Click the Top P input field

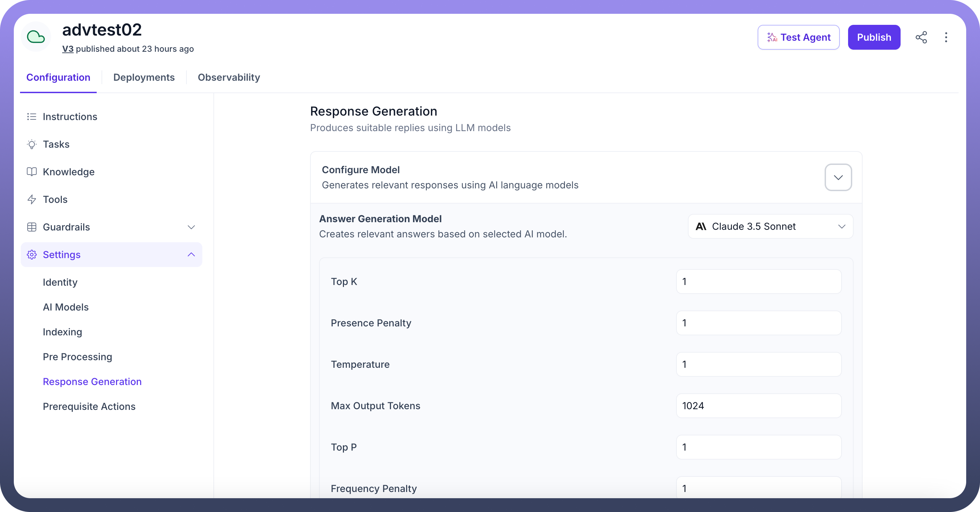click(759, 447)
